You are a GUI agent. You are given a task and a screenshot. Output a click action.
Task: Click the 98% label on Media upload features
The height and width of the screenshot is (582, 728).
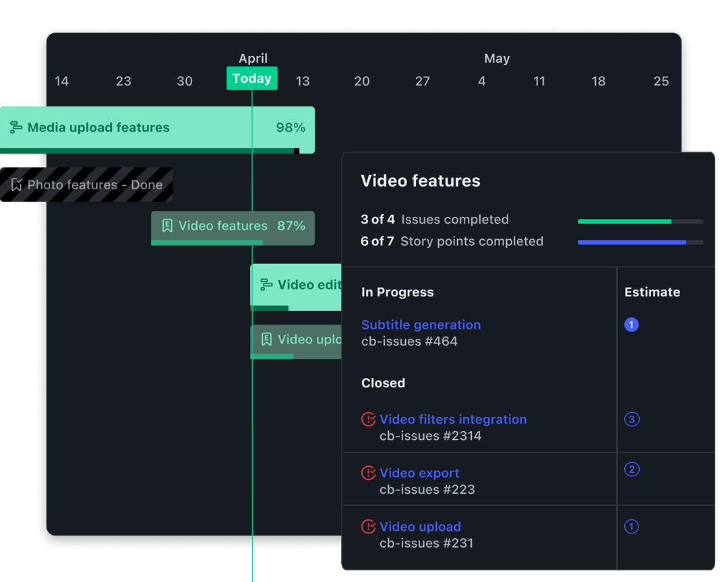tap(291, 127)
